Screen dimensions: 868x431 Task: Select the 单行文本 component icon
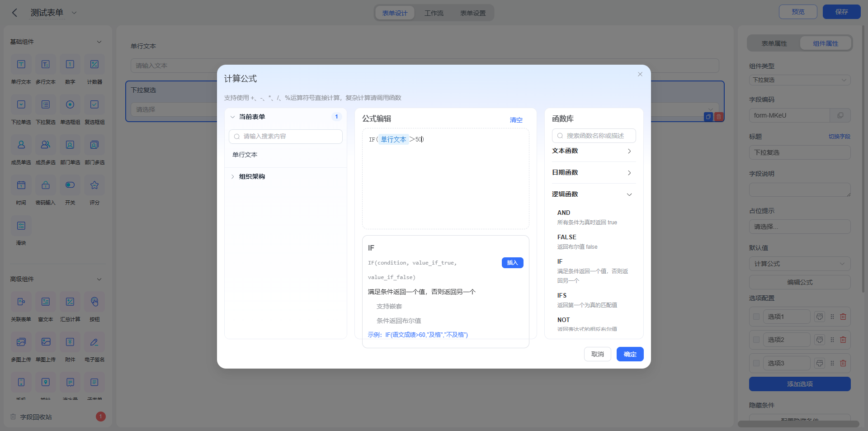pos(21,65)
